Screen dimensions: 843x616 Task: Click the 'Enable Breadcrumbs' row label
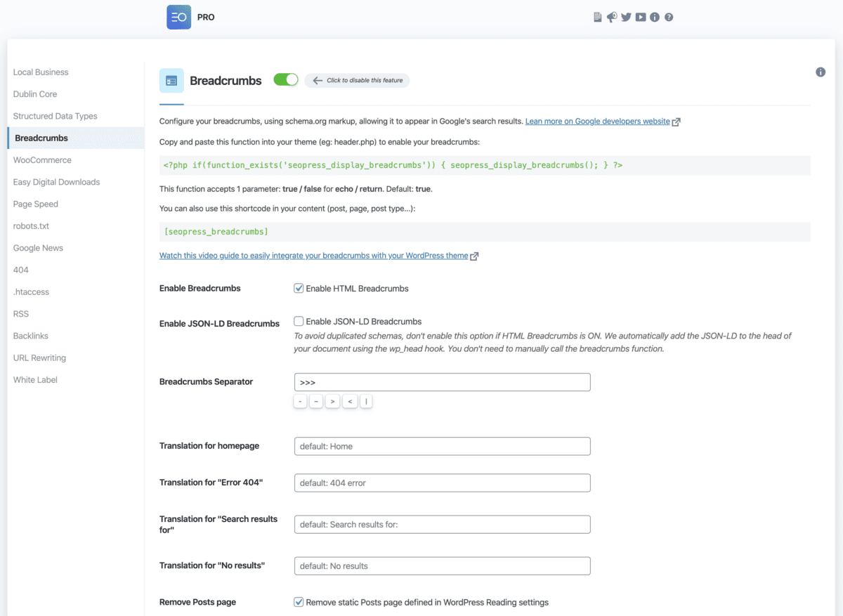pos(200,288)
